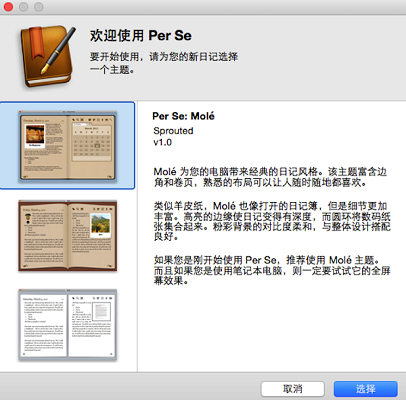Choose the brown leather journal theme thumbnail
The height and width of the screenshot is (400, 406).
coord(67,235)
